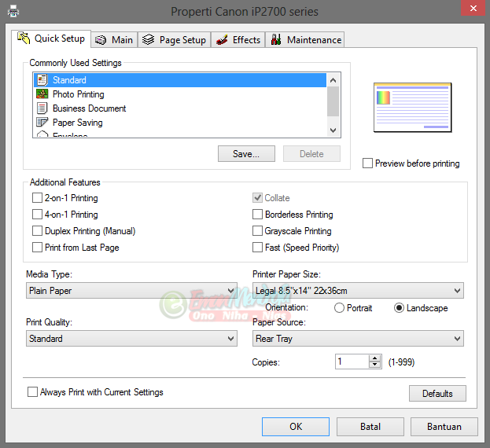
Task: Switch to the Page Setup tab
Action: 175,40
